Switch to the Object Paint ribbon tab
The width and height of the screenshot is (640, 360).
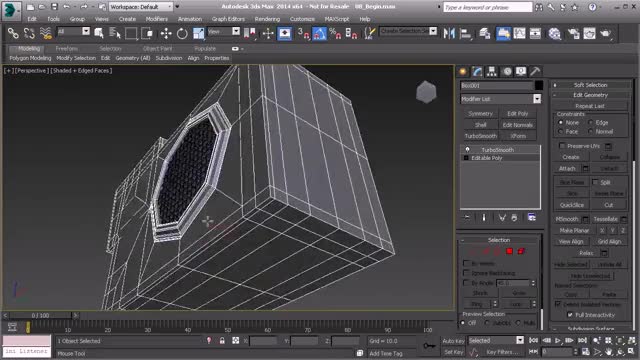(158, 48)
